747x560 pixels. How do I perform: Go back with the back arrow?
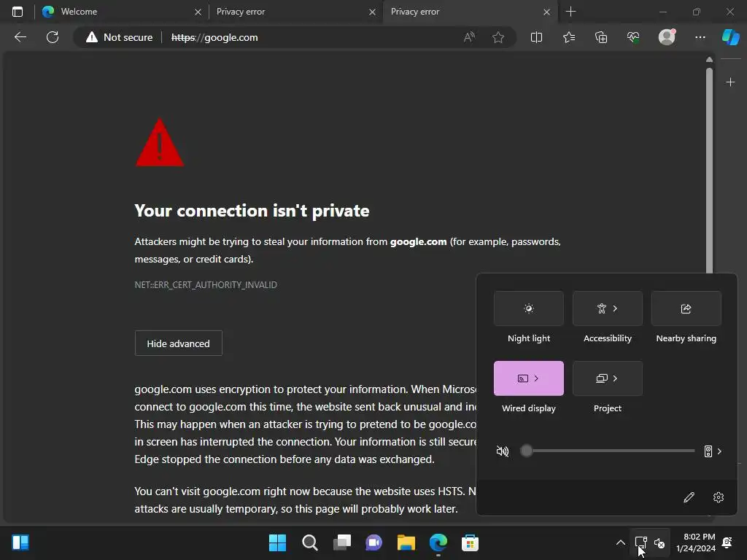20,37
